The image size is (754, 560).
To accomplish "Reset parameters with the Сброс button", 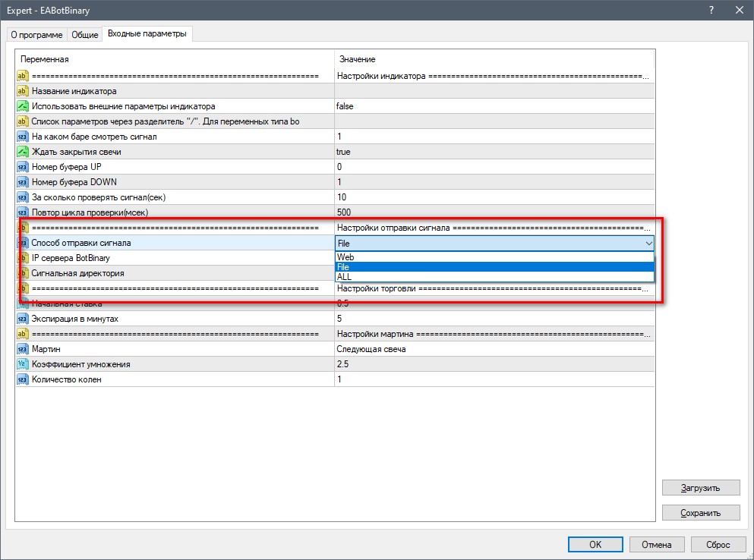I will 718,545.
